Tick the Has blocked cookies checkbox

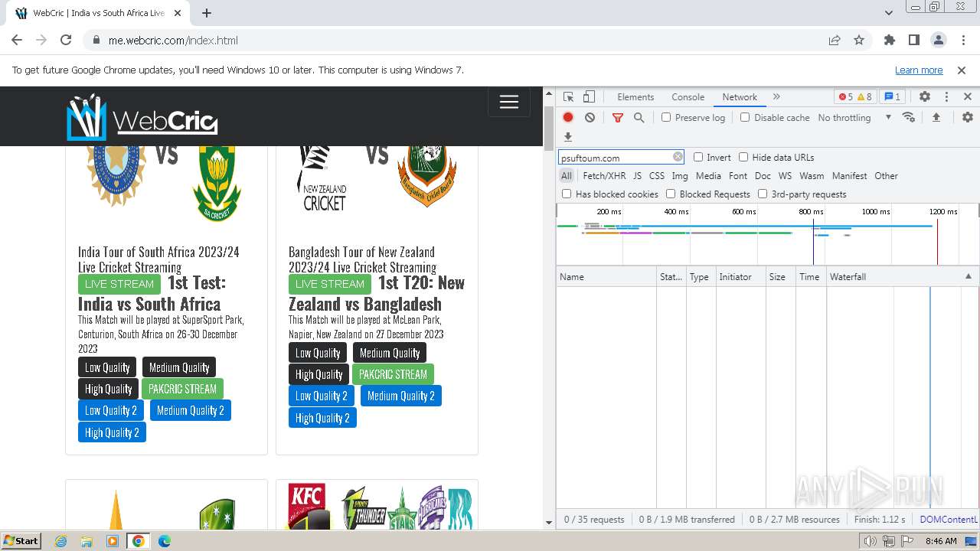coord(567,194)
